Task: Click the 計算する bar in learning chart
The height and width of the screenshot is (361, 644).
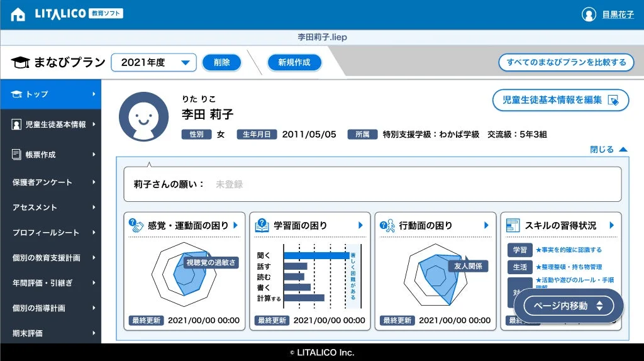Action: [x=304, y=297]
